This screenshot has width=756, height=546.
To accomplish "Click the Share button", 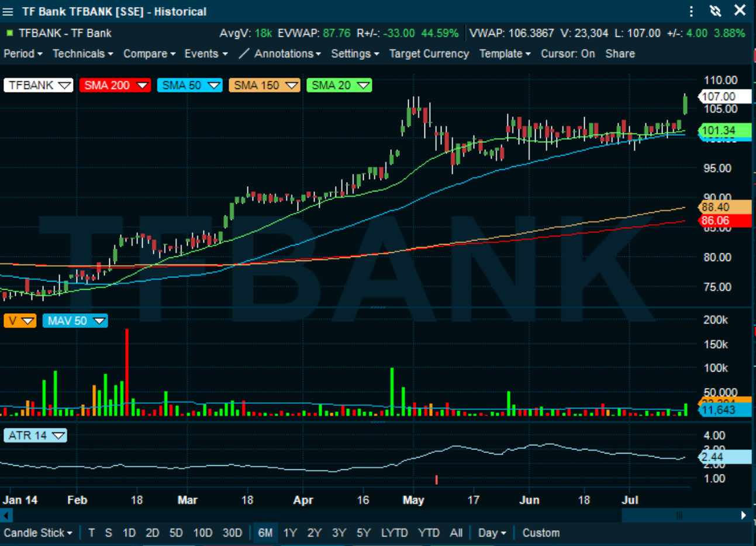I will click(x=620, y=54).
